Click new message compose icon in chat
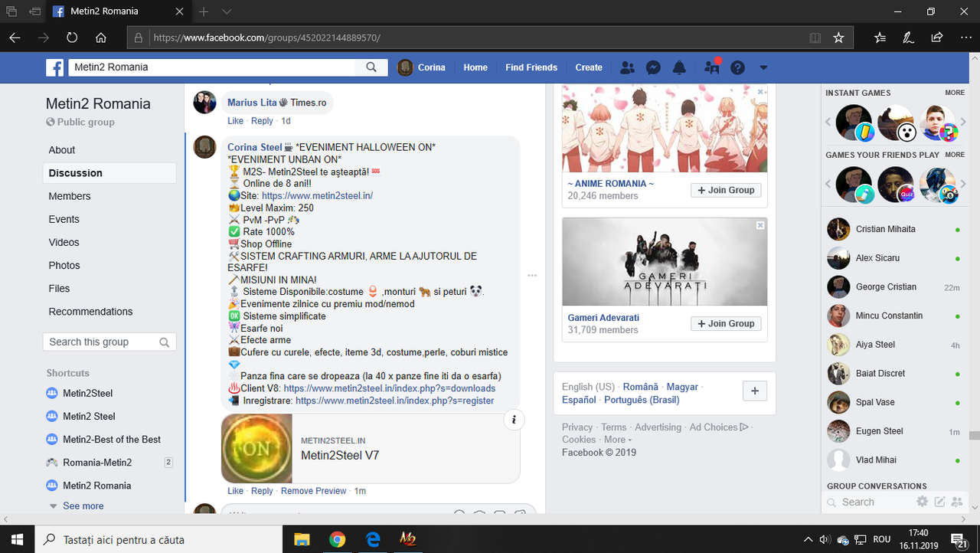 click(939, 502)
